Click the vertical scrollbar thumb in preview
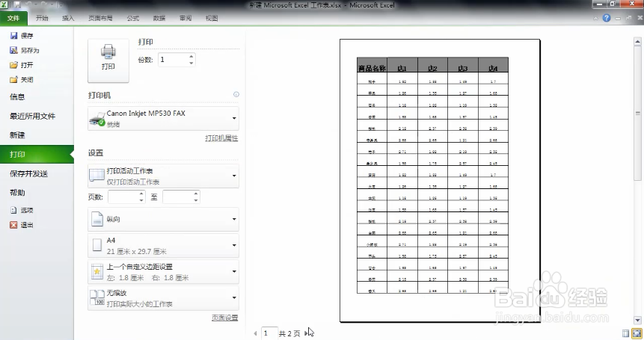The width and height of the screenshot is (644, 340). pyautogui.click(x=637, y=113)
